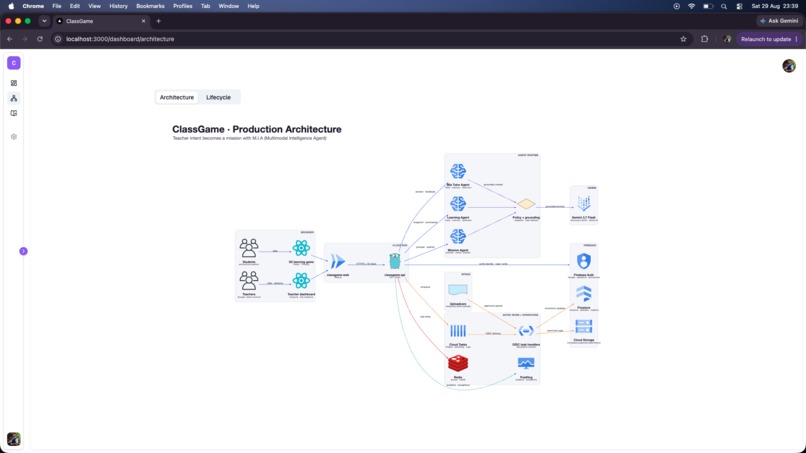Select the architecture hierarchy icon in the sidebar

click(14, 98)
